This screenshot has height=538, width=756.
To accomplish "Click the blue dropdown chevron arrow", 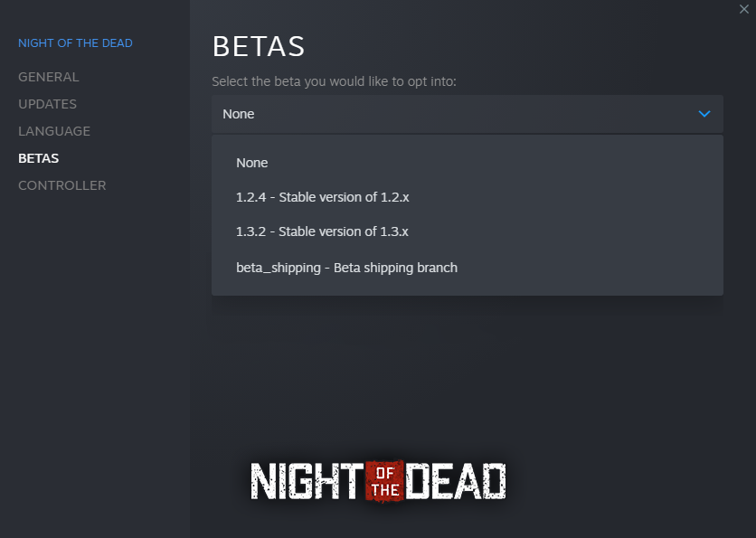I will pyautogui.click(x=704, y=114).
